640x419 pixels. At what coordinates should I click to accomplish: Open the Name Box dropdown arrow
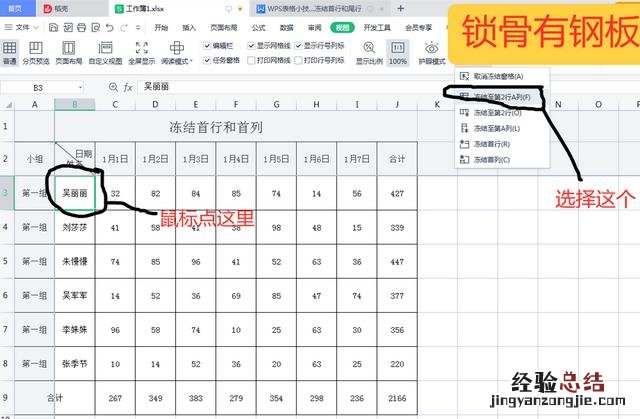(80, 87)
